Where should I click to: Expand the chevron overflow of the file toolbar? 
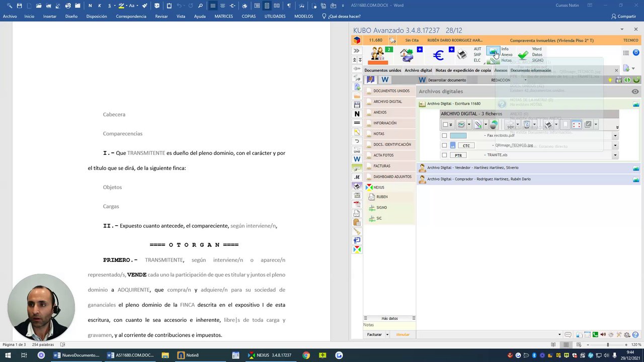(617, 127)
